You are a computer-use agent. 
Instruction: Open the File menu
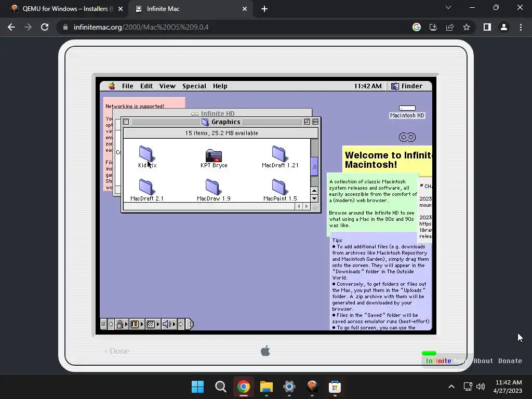point(128,86)
